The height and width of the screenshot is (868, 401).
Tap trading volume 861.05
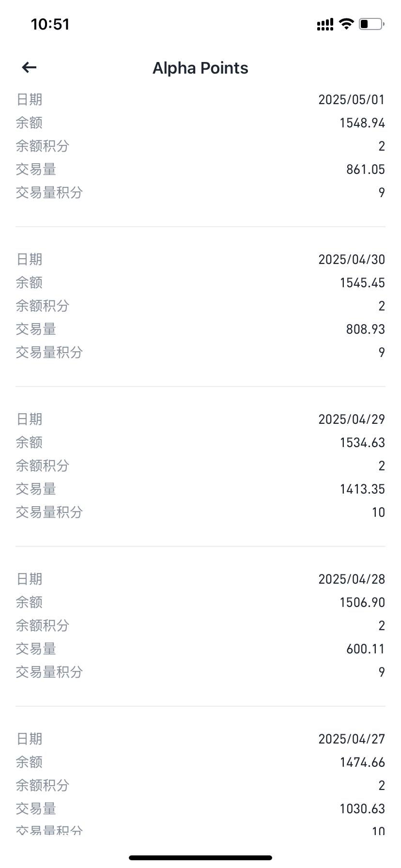365,170
